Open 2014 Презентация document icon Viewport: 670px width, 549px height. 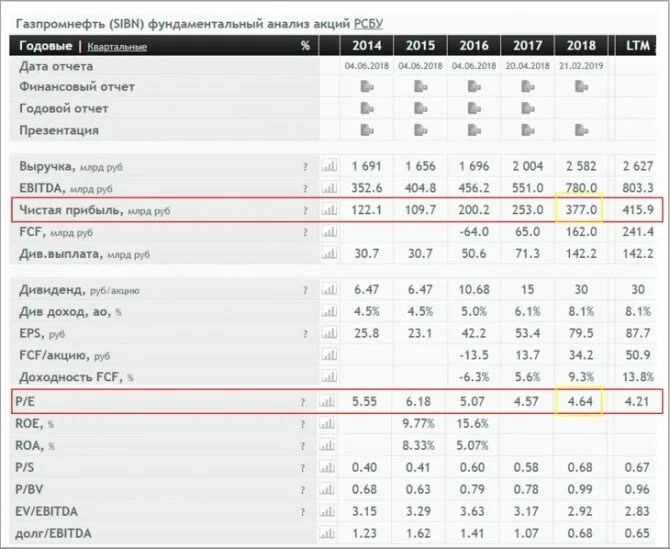tap(367, 129)
